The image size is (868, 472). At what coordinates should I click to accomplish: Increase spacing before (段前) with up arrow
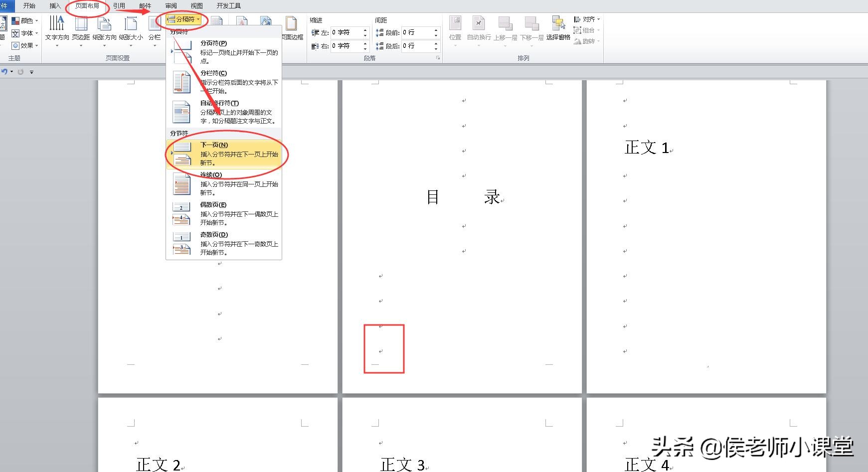coord(436,30)
